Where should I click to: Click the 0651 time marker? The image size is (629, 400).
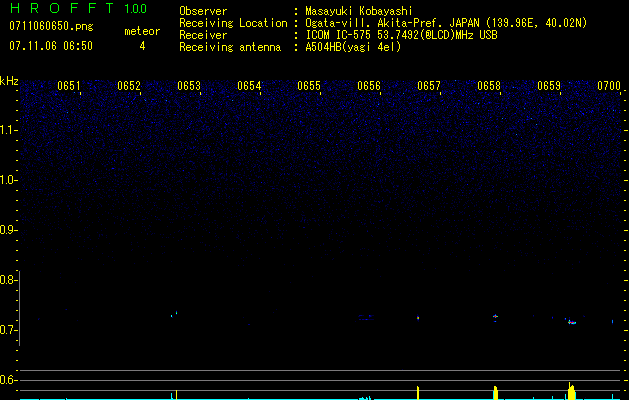[69, 86]
